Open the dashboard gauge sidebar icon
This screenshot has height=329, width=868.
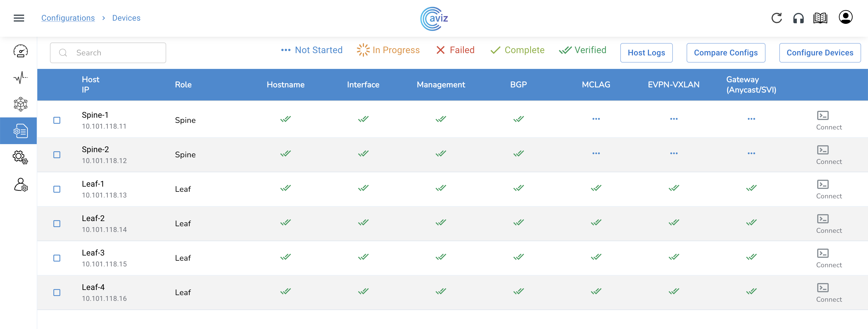tap(20, 51)
